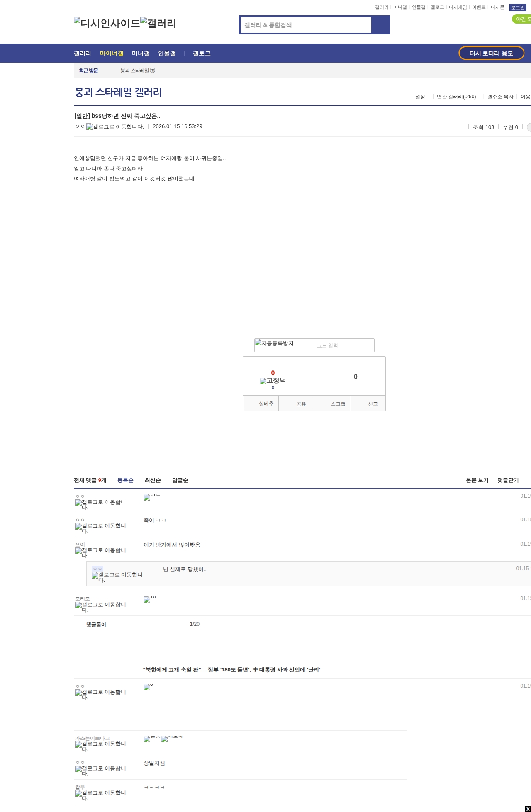Click the commenter name 카스는이쁘다고

click(x=93, y=738)
